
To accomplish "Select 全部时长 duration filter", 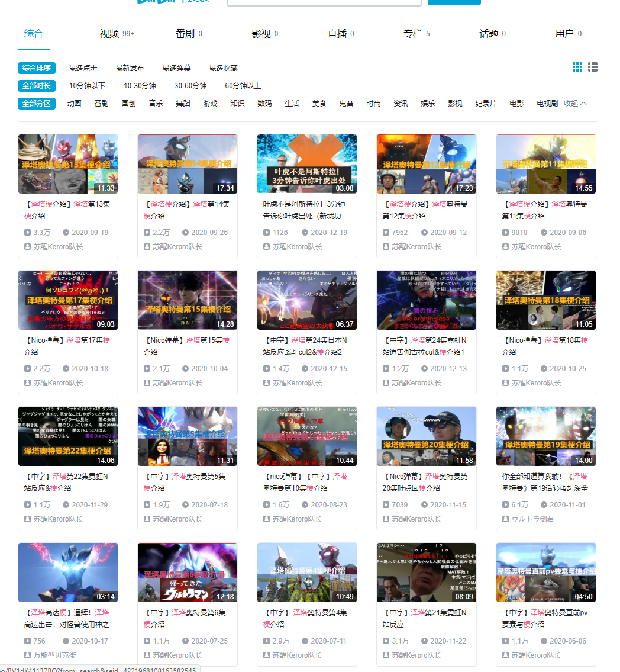I will 37,86.
